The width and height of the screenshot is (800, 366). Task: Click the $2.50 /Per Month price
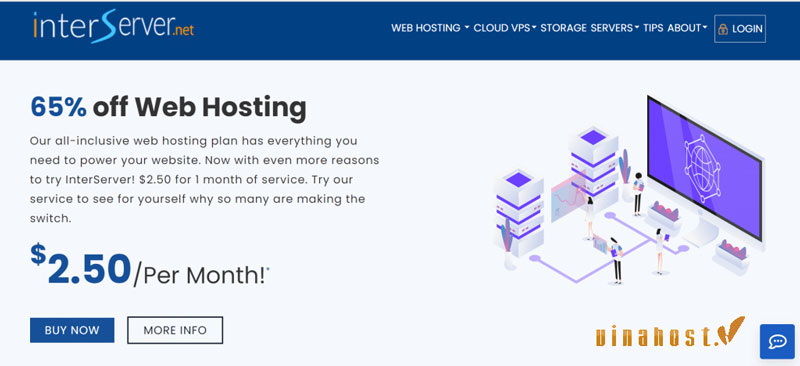pos(149,266)
